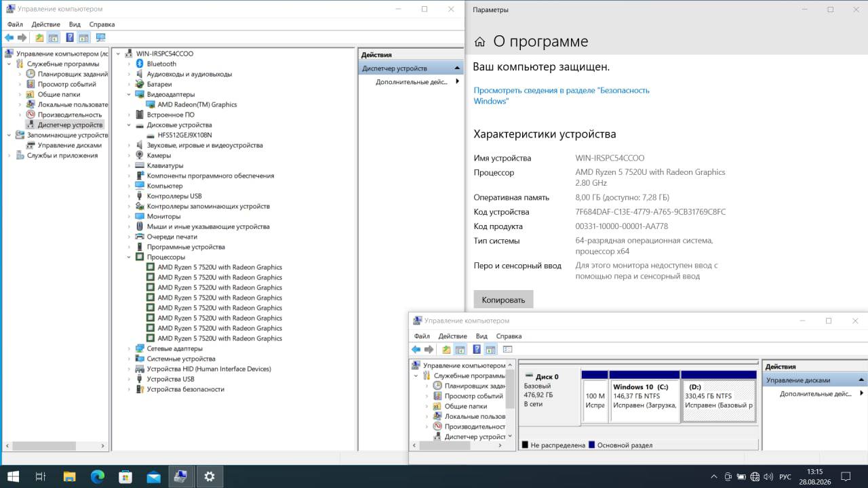Open Windows security details link
Viewport: 868px width, 488px height.
click(x=561, y=96)
